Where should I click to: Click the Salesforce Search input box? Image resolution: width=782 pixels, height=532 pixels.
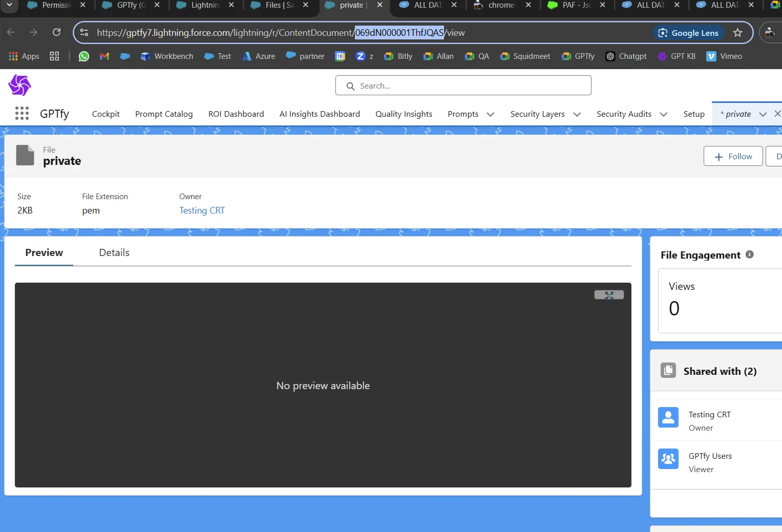[463, 86]
